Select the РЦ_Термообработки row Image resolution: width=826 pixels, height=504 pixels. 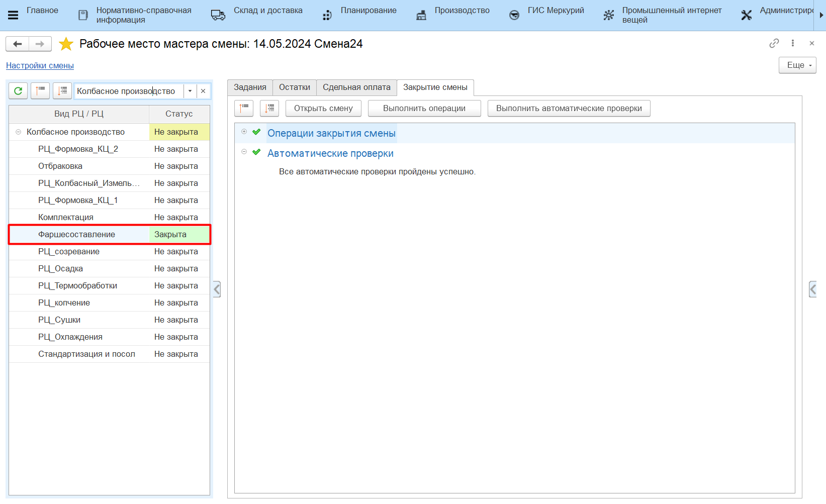[x=77, y=286]
